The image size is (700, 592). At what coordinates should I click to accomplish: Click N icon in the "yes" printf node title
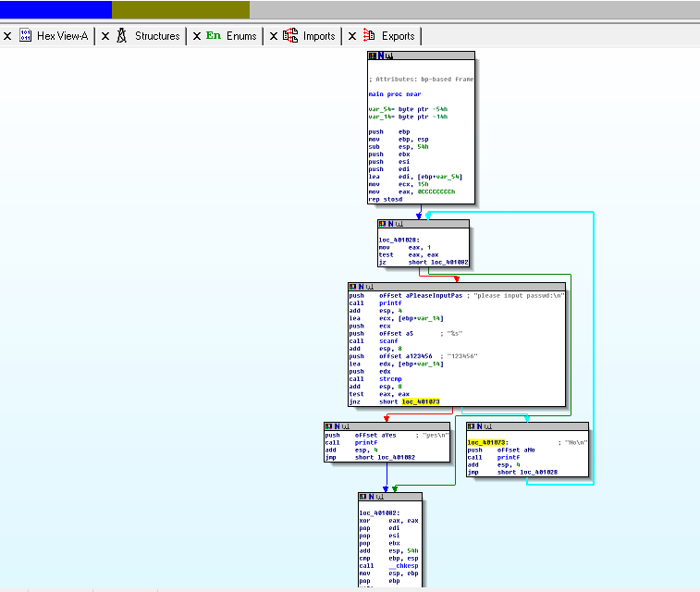pyautogui.click(x=338, y=426)
